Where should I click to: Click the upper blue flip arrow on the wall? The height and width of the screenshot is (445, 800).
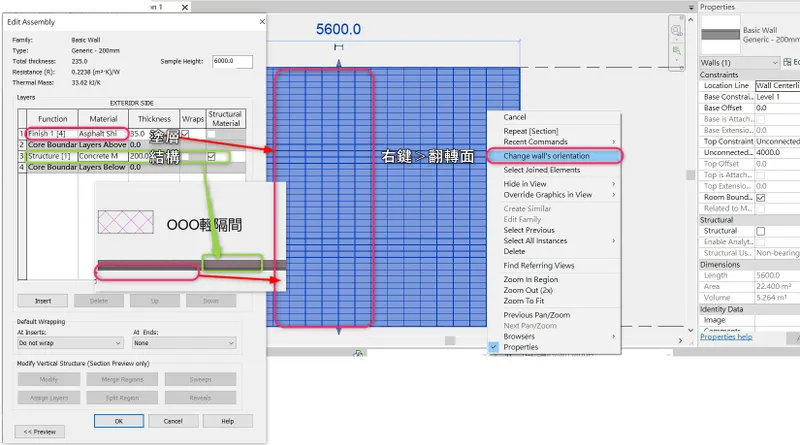point(339,64)
